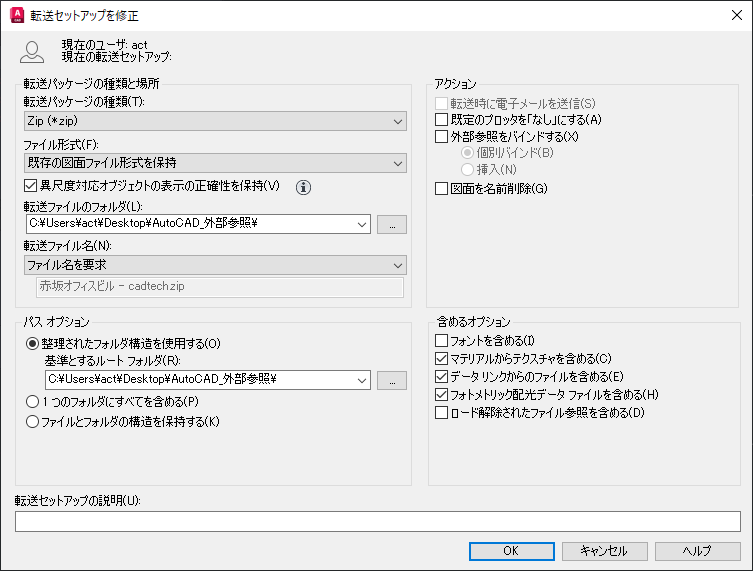This screenshot has height=571, width=753.
Task: Browse for 転送ファイルのフォルダ with ... button
Action: (x=392, y=224)
